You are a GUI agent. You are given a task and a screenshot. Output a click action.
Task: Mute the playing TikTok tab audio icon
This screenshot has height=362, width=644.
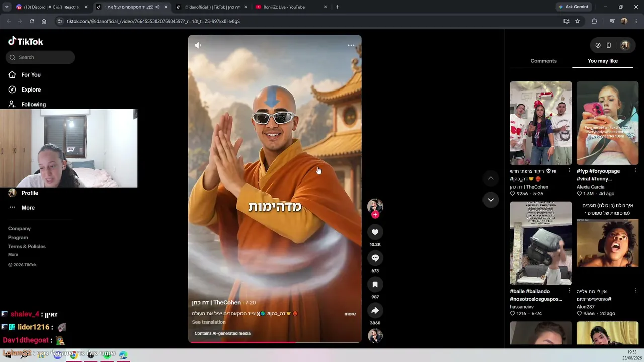tap(157, 7)
